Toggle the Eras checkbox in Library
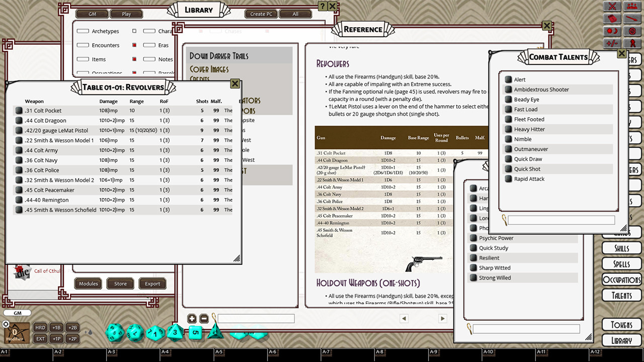Image resolution: width=644 pixels, height=362 pixels. click(149, 45)
